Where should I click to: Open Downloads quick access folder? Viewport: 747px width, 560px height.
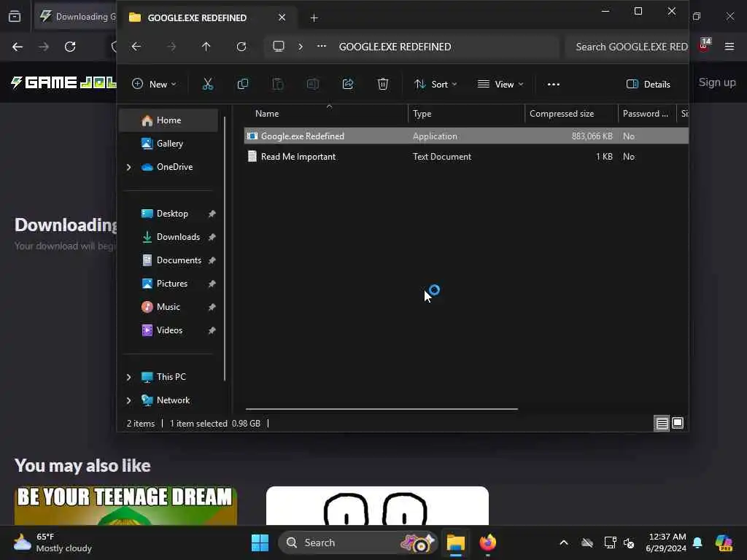point(169,237)
